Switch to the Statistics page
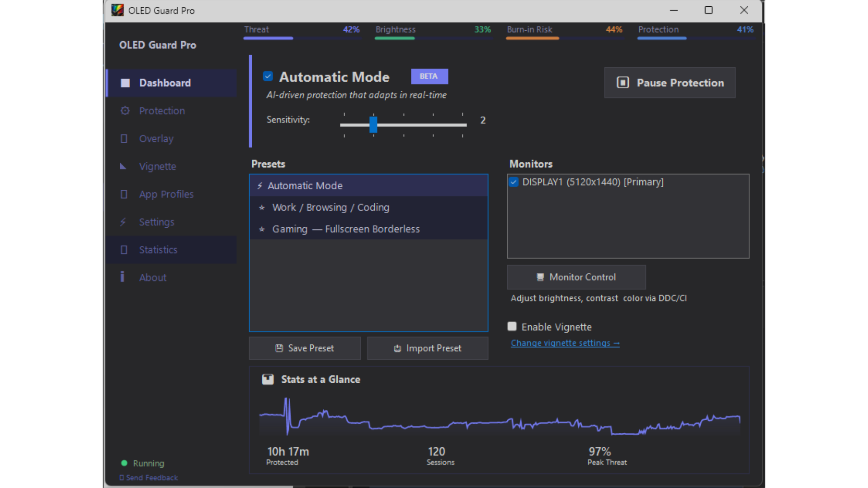Screen dimensions: 868x488 [x=158, y=249]
